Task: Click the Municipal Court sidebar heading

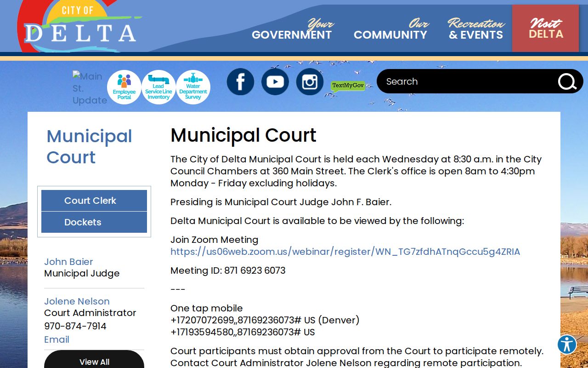Action: tap(90, 147)
